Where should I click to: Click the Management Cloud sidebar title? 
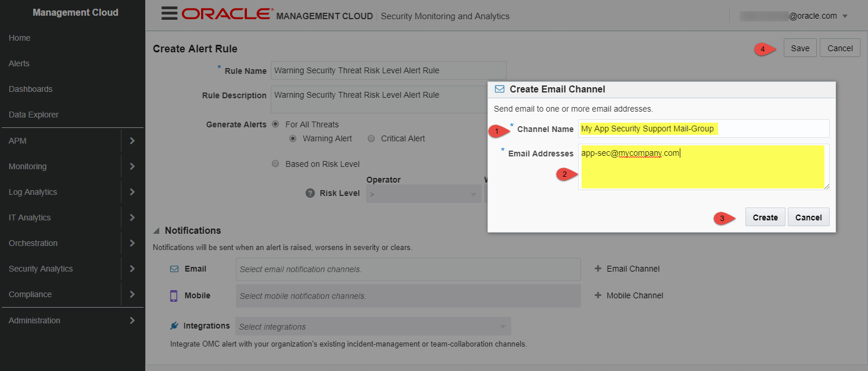tap(76, 12)
